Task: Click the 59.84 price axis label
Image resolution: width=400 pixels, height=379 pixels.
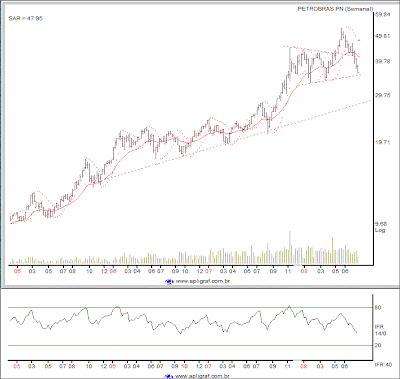Action: tap(382, 15)
